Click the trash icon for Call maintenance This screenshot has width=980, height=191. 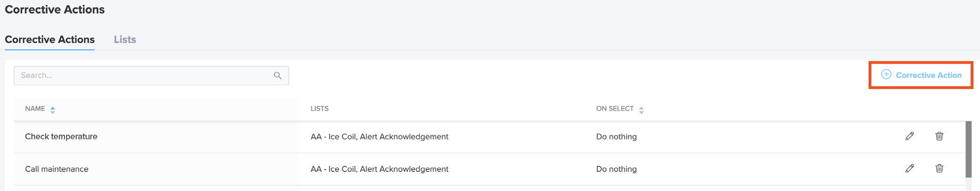coord(939,168)
